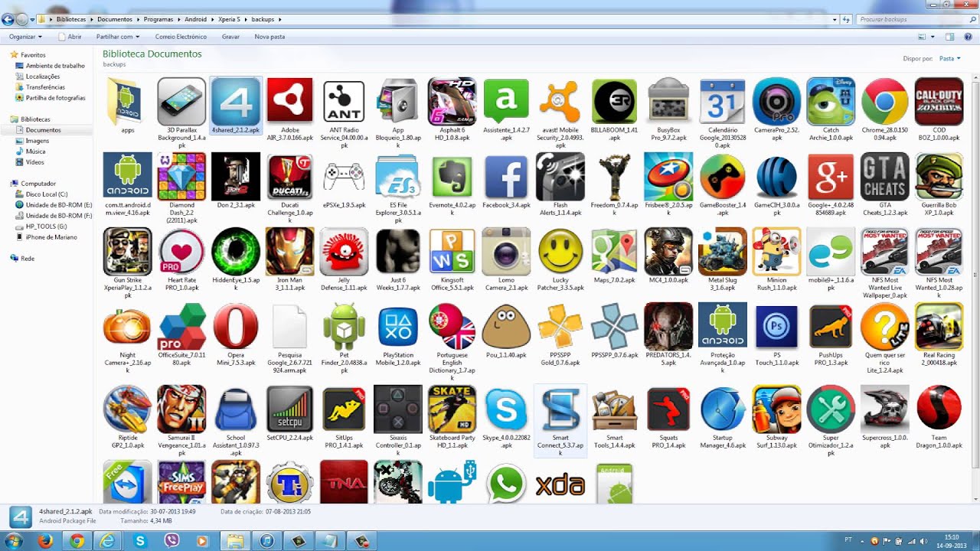Click Programas in the address breadcrumb
980x551 pixels.
pyautogui.click(x=160, y=18)
